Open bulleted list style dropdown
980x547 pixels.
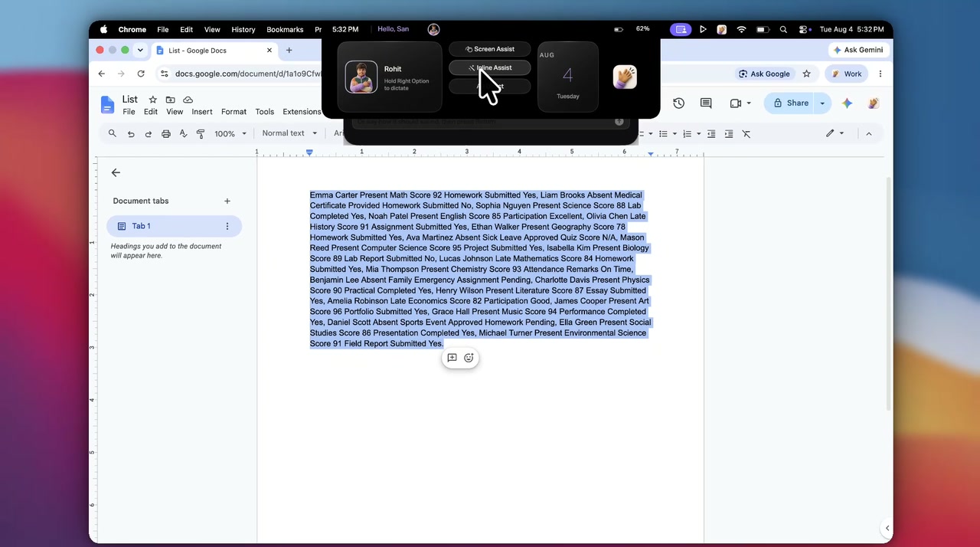click(675, 134)
